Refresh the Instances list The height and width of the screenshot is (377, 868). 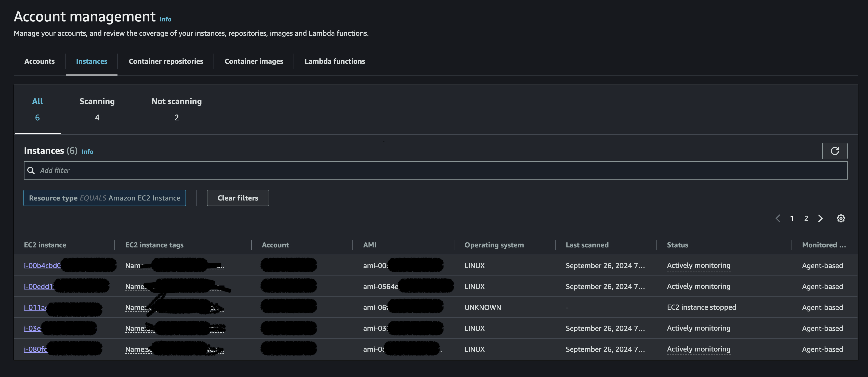click(835, 151)
